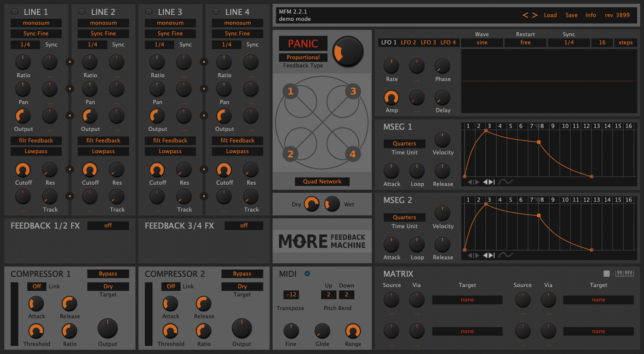Click the link dot between Line 3 and Line 4 Cutoff
644x354 pixels.
click(204, 169)
